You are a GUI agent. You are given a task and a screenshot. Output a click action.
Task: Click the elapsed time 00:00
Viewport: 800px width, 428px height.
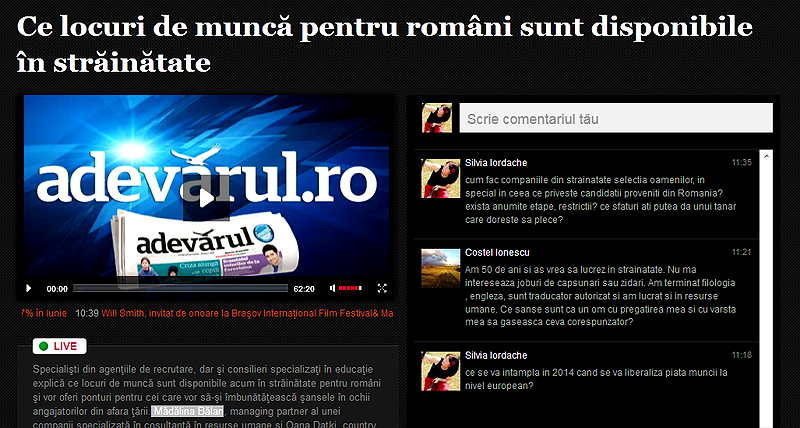(x=57, y=289)
